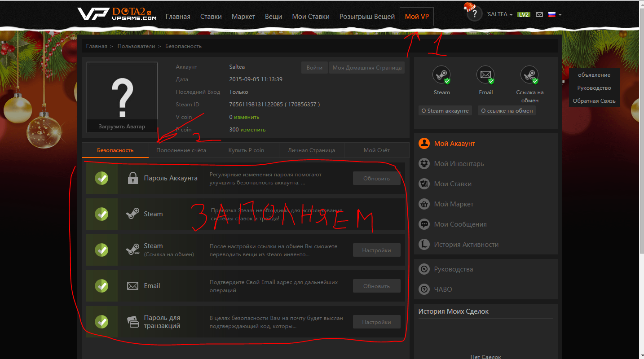This screenshot has height=359, width=644.
Task: Click the green check for Пароль для транзакций
Action: coord(102,322)
